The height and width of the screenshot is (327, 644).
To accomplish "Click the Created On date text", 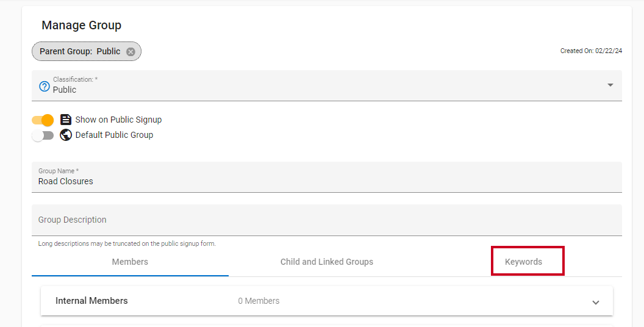I will [x=591, y=51].
